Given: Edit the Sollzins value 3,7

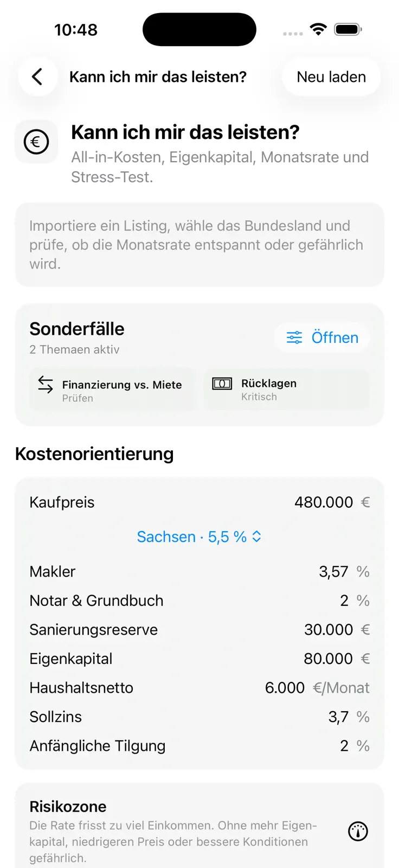Looking at the screenshot, I should 338,717.
